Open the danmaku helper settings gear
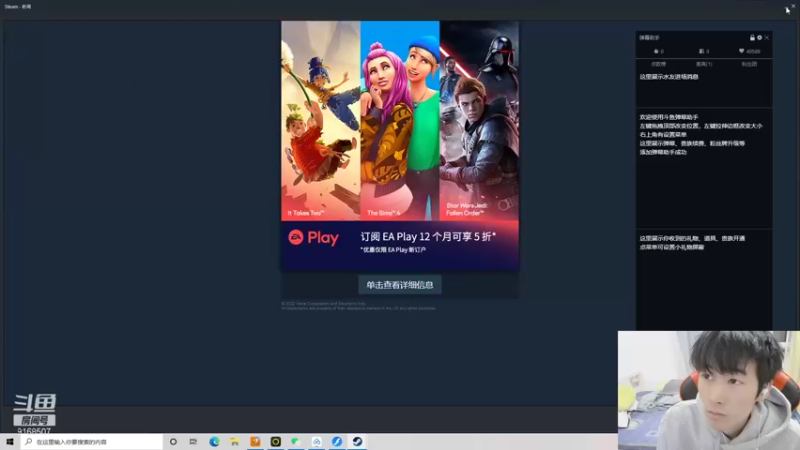 click(x=759, y=38)
